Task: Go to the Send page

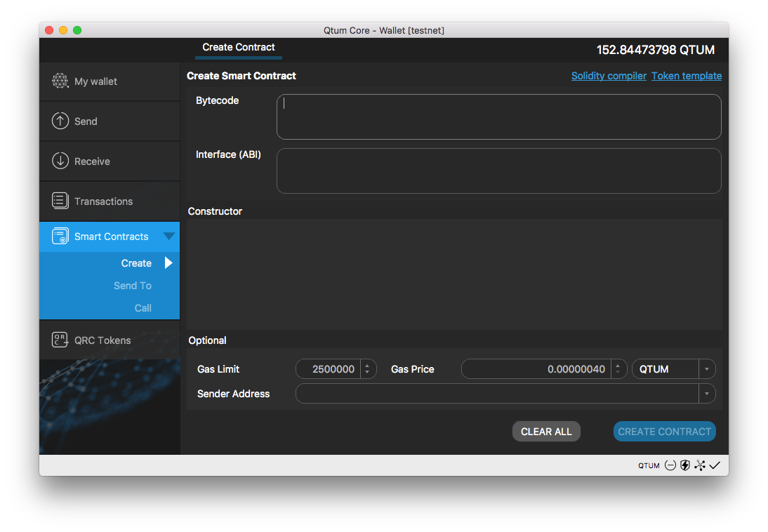Action: pos(110,121)
